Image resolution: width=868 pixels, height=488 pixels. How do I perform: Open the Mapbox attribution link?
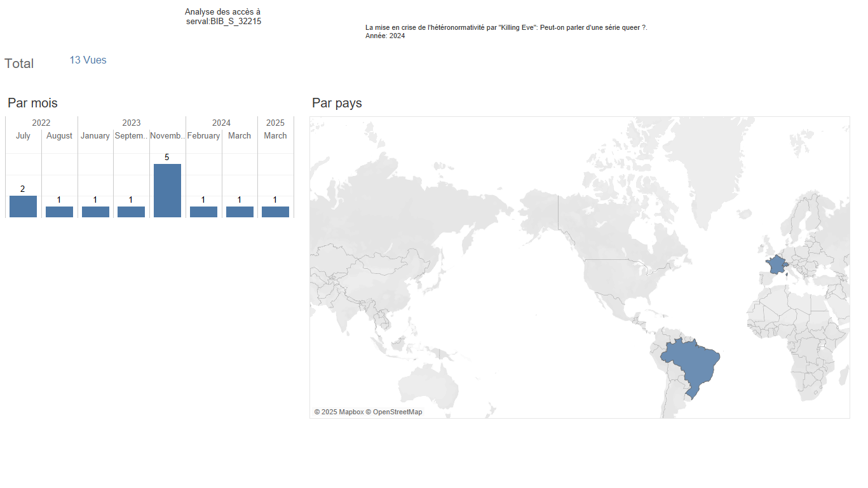(339, 412)
